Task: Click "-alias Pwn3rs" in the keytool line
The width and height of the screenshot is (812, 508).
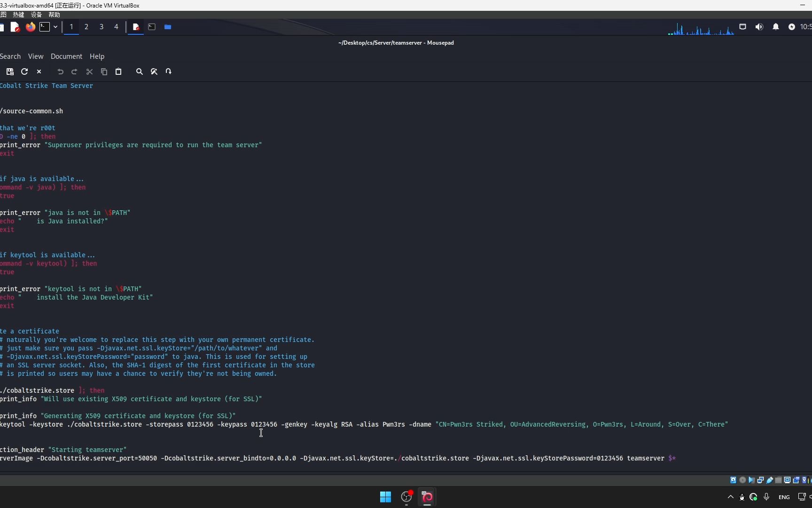Action: click(x=381, y=424)
